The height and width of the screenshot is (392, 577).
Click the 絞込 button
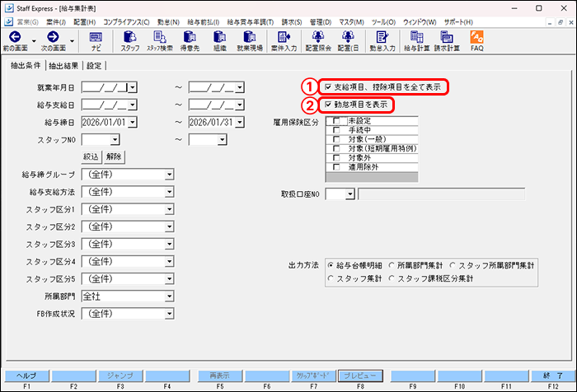[91, 157]
